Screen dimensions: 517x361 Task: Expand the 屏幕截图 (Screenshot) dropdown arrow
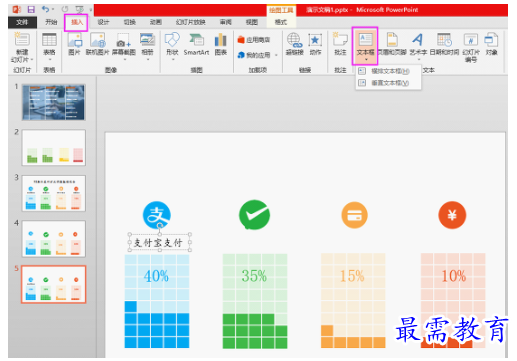[124, 60]
